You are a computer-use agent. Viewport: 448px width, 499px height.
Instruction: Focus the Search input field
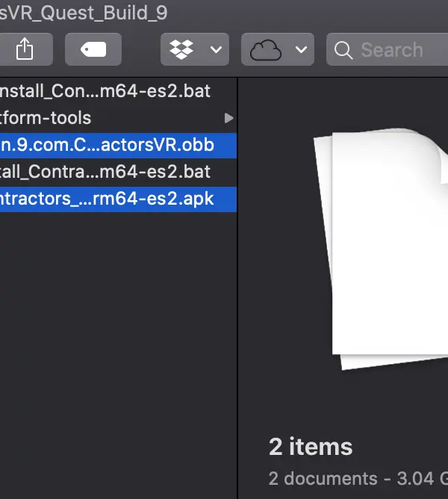tap(388, 49)
